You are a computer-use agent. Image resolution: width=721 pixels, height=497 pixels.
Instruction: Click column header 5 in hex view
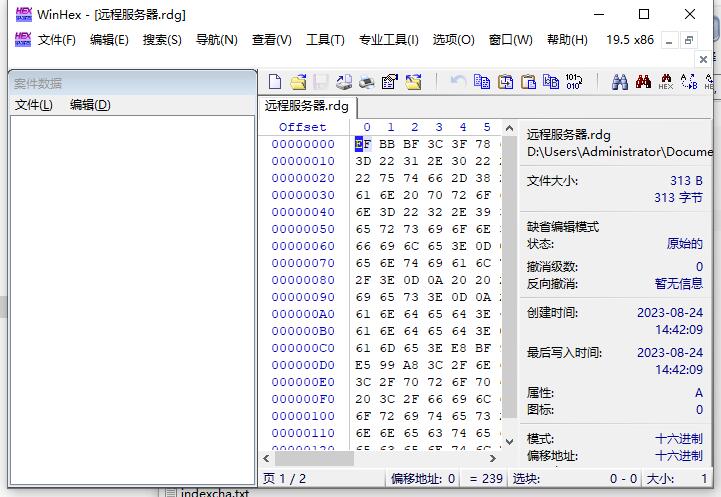coord(487,127)
